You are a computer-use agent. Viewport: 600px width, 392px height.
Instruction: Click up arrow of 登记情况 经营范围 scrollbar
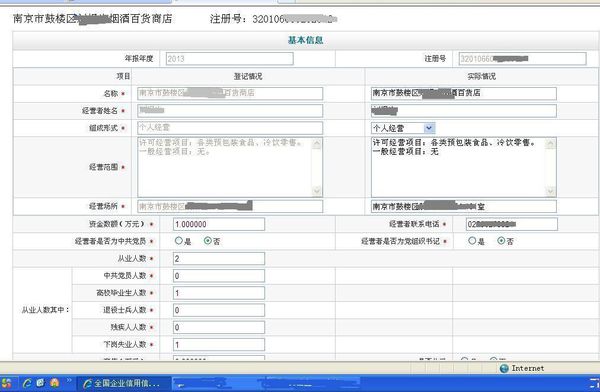317,144
